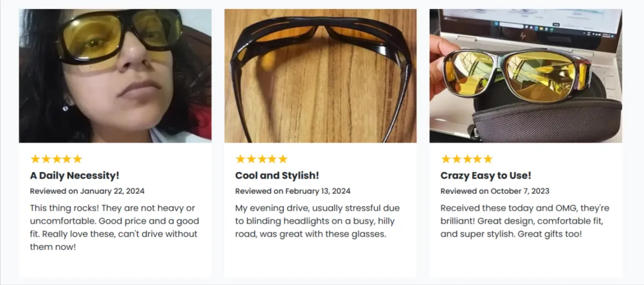The width and height of the screenshot is (644, 285).
Task: Click the "Cool and Stylish!" review title
Action: pos(277,176)
